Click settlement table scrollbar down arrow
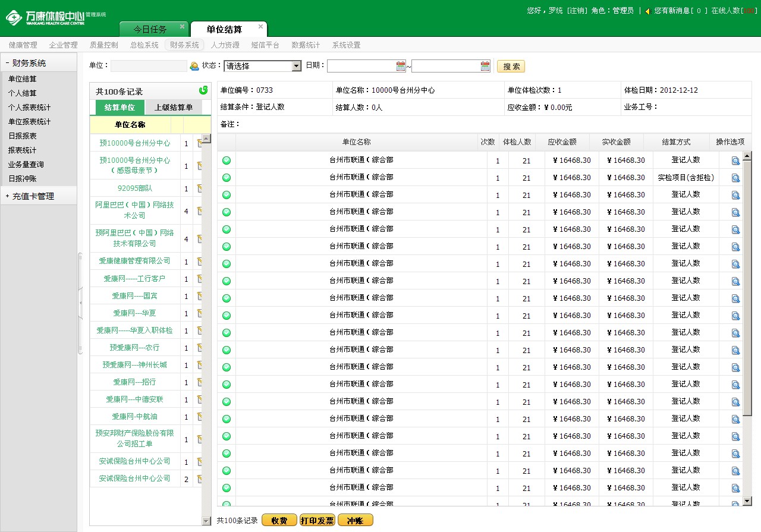 click(x=747, y=502)
